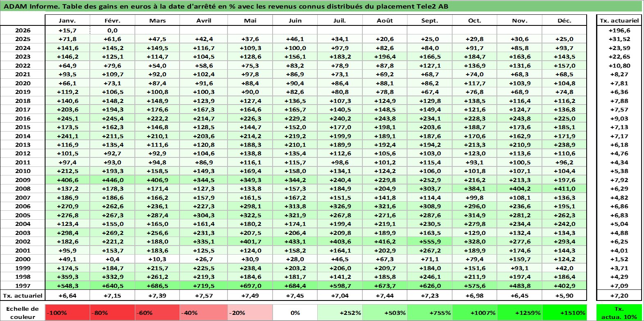Select the 2011 Avril cell '+86,9'
The width and height of the screenshot is (644, 321).
[204, 162]
